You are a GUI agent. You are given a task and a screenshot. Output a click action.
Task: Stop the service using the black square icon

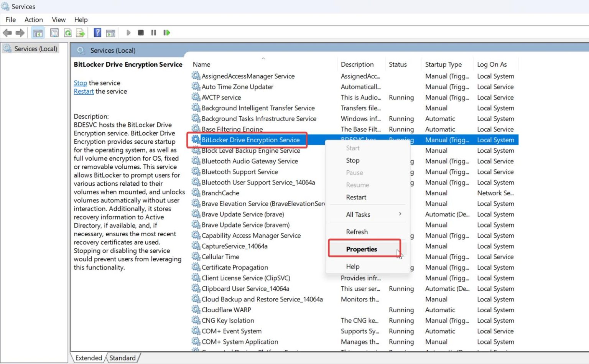pyautogui.click(x=141, y=33)
